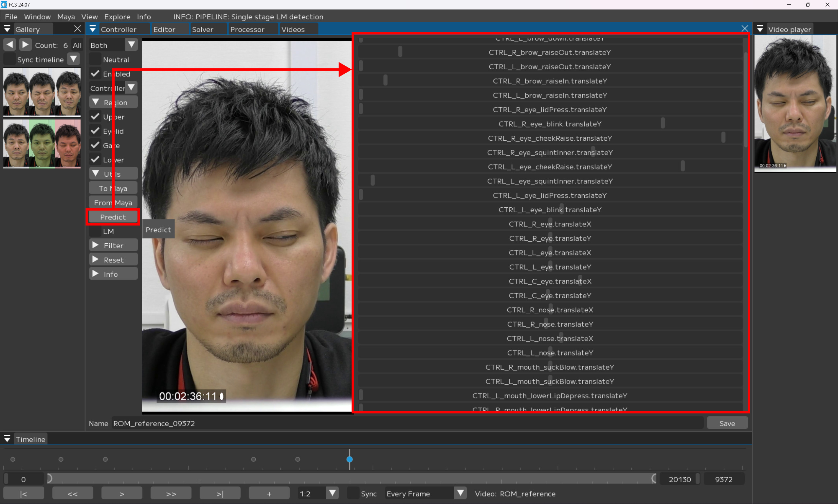Open the Video player panel menu icon
This screenshot has width=838, height=504.
[760, 29]
